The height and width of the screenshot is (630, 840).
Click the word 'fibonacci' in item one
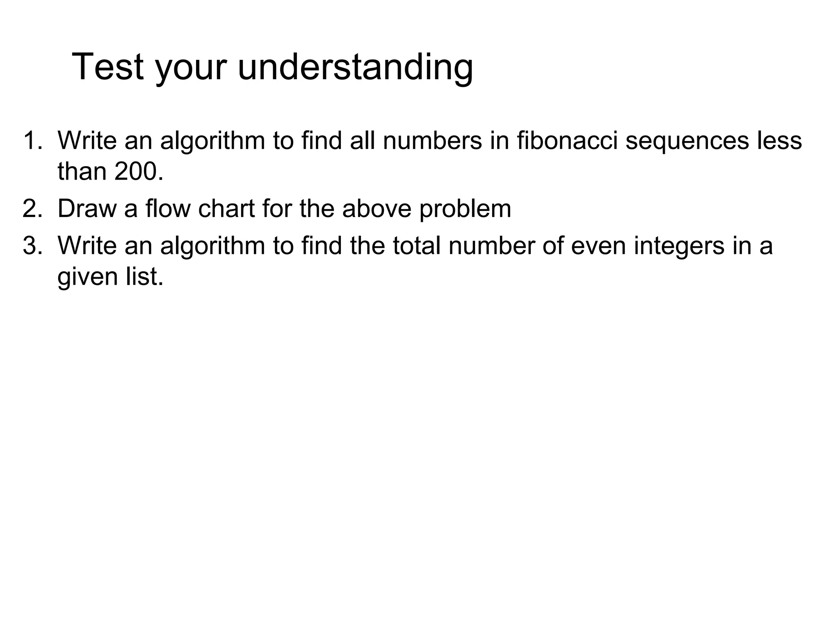[x=567, y=140]
